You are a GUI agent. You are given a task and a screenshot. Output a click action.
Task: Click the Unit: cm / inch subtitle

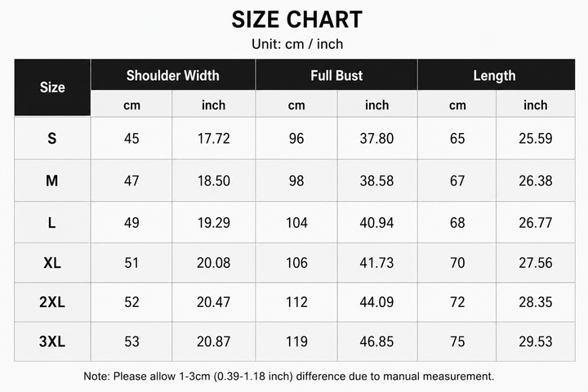pyautogui.click(x=297, y=44)
